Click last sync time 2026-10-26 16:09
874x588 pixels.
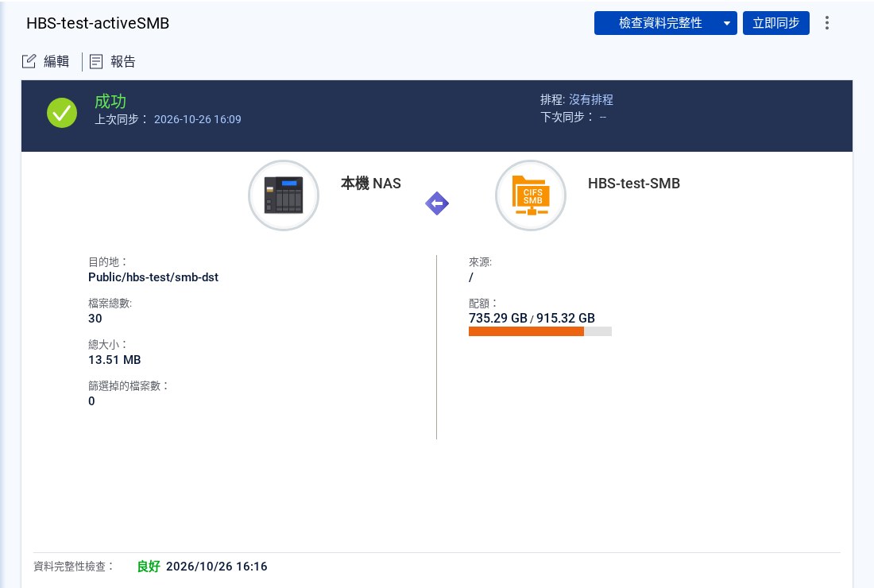pyautogui.click(x=197, y=119)
